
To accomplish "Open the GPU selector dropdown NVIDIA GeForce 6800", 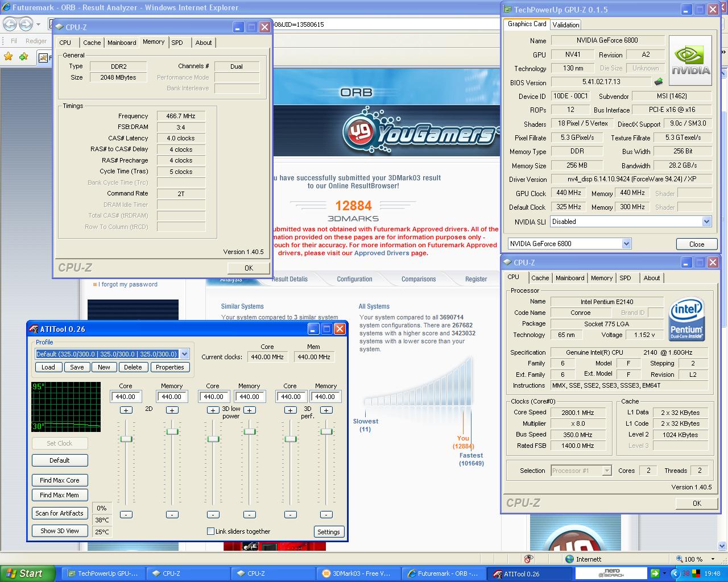I will tap(626, 244).
